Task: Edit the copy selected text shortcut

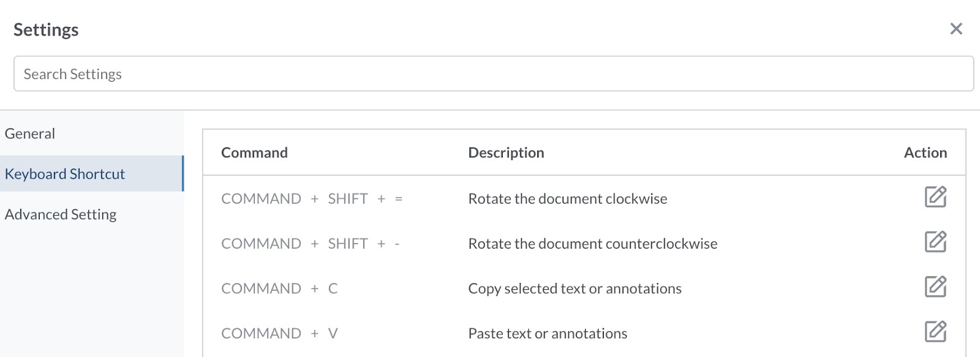Action: pos(935,287)
